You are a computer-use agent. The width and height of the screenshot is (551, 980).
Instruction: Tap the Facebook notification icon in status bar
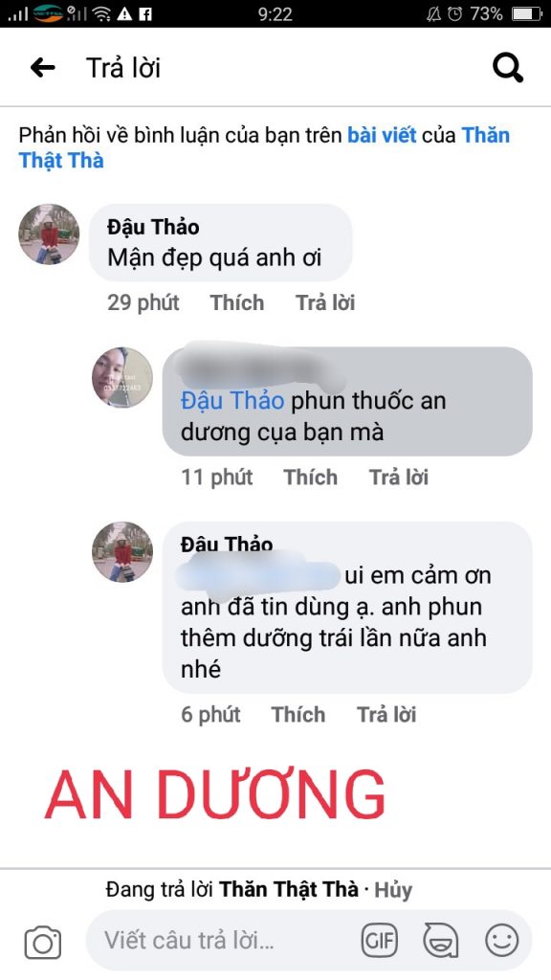(145, 13)
